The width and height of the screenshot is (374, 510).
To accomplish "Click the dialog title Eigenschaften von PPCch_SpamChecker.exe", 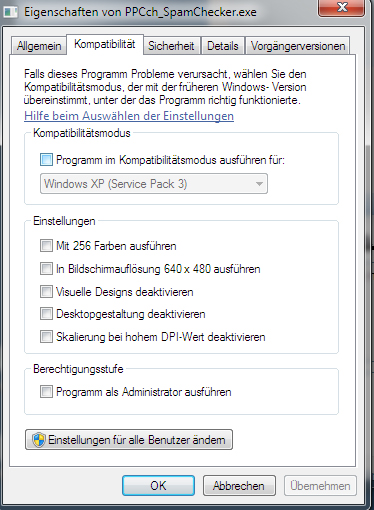I will pos(140,12).
